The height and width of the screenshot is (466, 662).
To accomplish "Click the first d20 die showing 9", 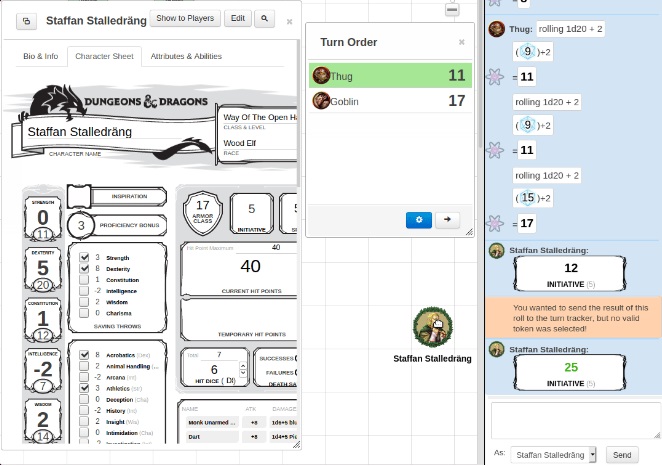I will click(528, 51).
